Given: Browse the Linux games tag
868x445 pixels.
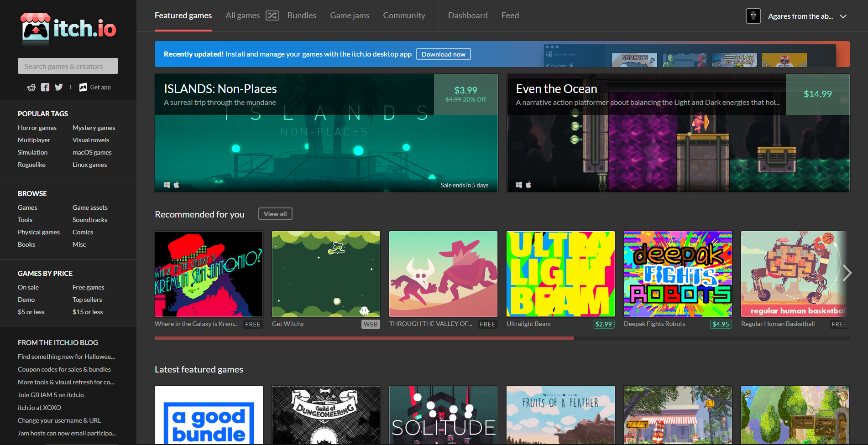Looking at the screenshot, I should pyautogui.click(x=89, y=165).
